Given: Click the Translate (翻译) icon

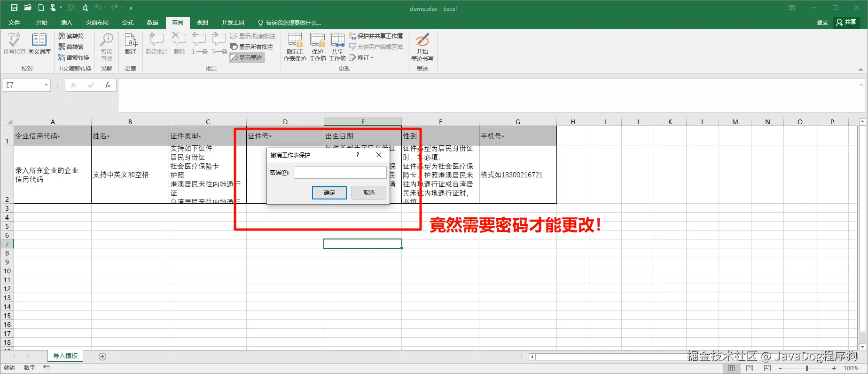Looking at the screenshot, I should [x=131, y=44].
